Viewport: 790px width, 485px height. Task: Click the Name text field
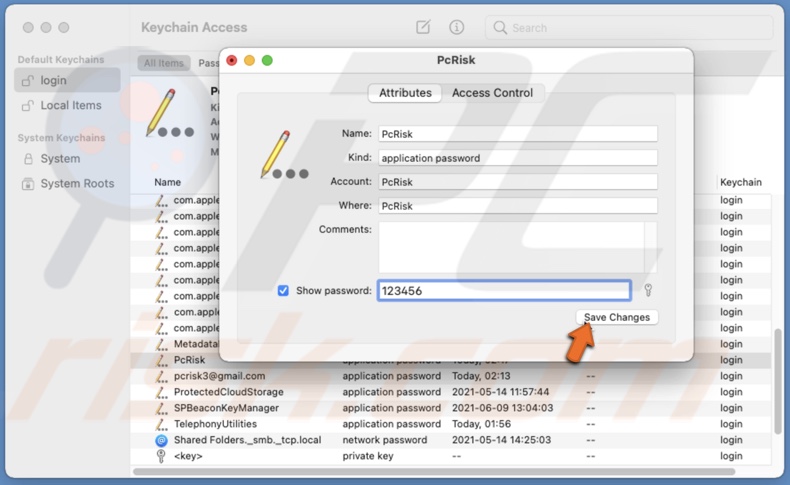click(x=517, y=134)
